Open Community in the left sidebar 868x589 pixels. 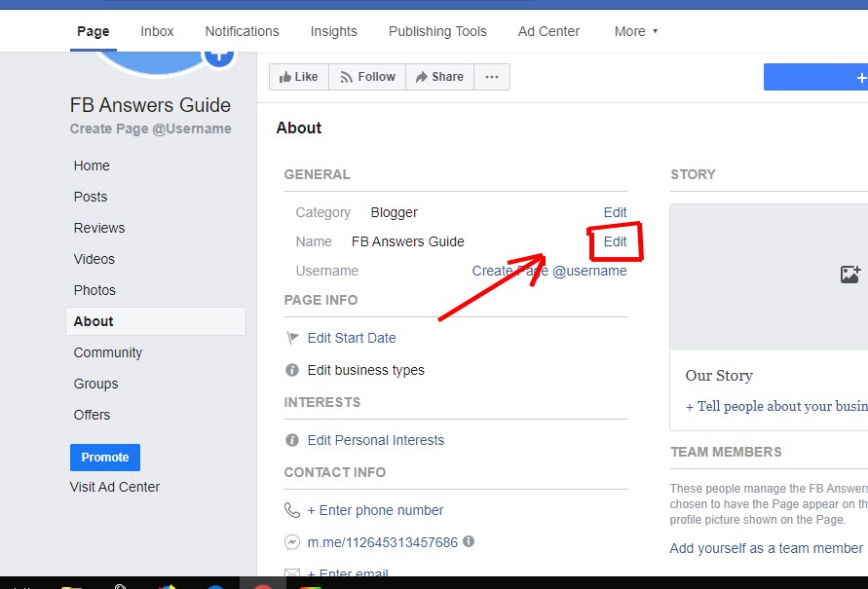[108, 352]
